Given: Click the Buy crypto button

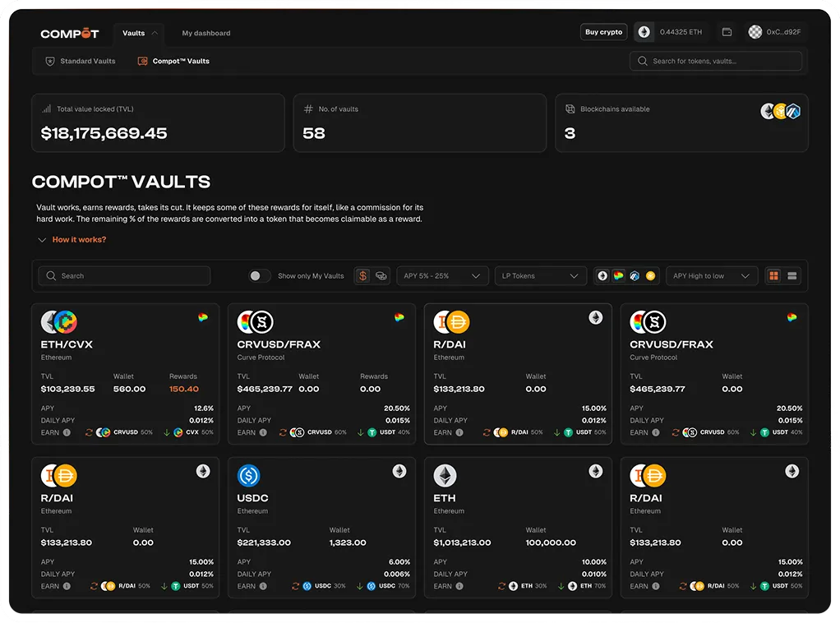Looking at the screenshot, I should click(603, 31).
